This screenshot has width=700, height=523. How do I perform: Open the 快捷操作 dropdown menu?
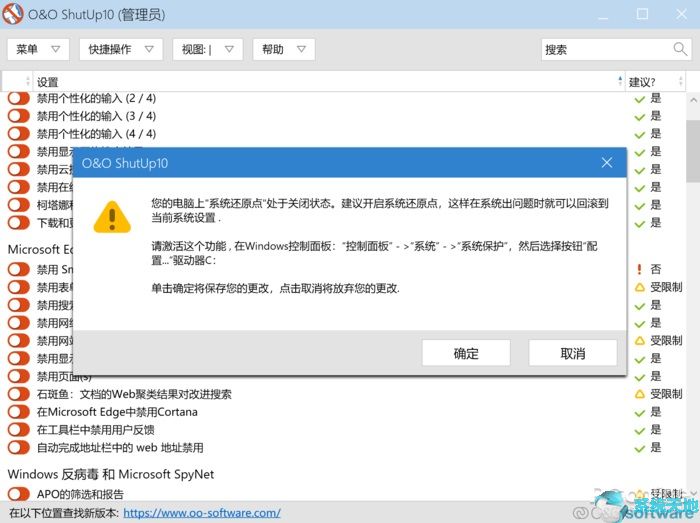tap(121, 49)
